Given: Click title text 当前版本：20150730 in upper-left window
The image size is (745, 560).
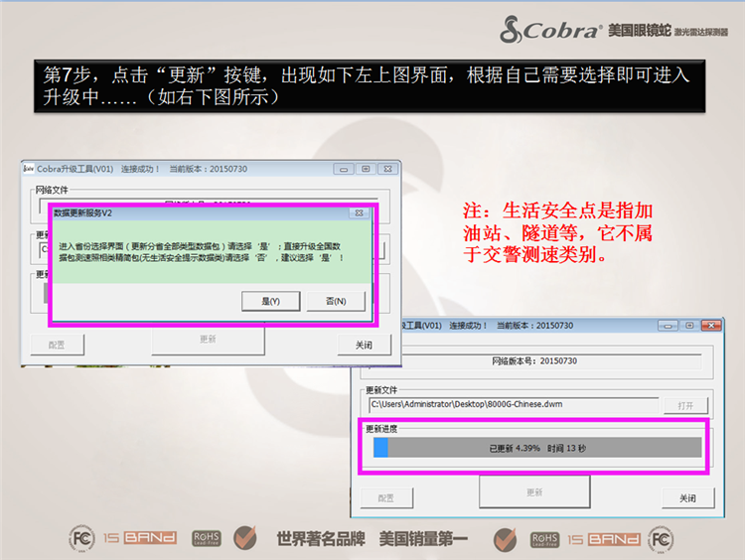Looking at the screenshot, I should 209,169.
